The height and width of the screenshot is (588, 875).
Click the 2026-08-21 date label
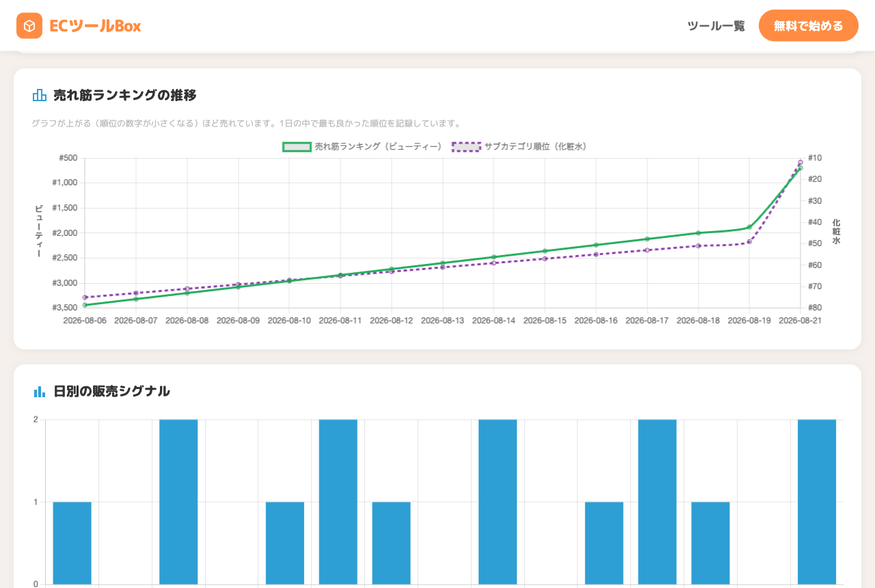coord(800,320)
